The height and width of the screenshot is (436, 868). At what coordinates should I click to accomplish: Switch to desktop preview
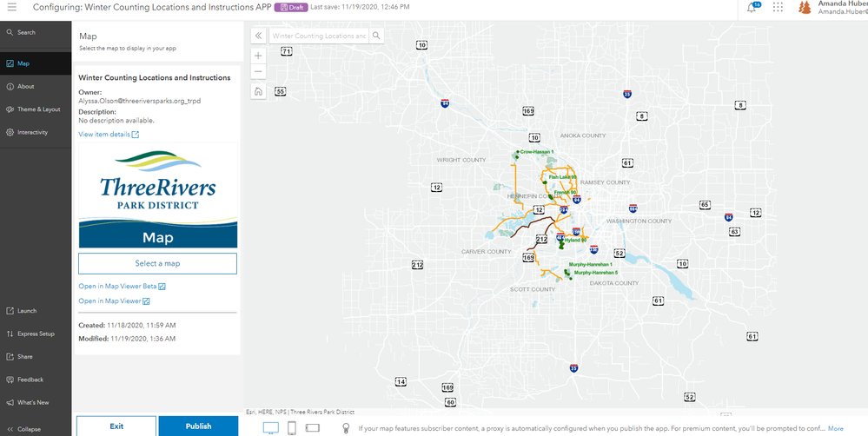pyautogui.click(x=271, y=428)
